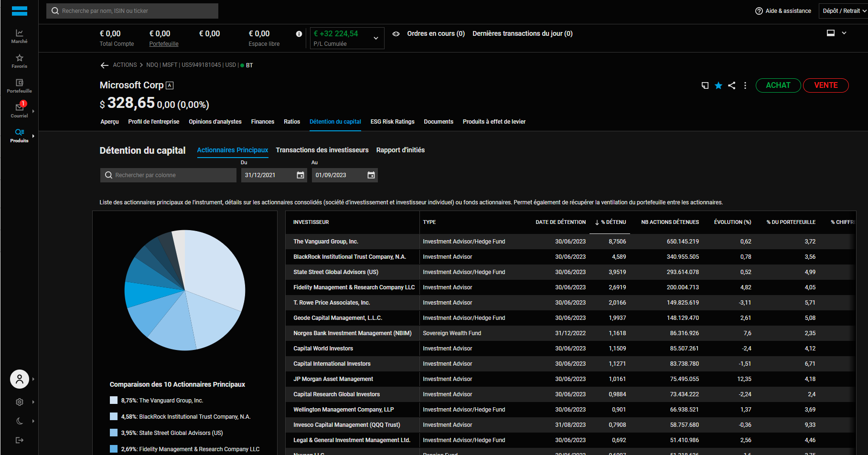This screenshot has width=868, height=455.
Task: Sort by the INVESTISSEUR column header
Action: 311,222
